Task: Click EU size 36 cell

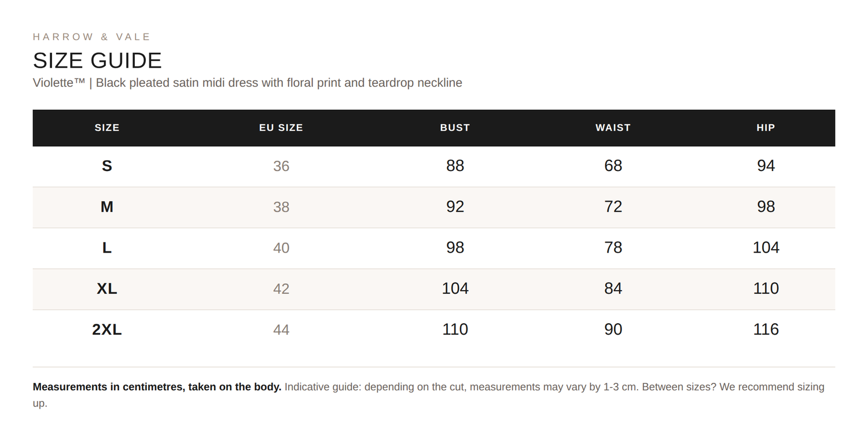Action: pyautogui.click(x=281, y=166)
